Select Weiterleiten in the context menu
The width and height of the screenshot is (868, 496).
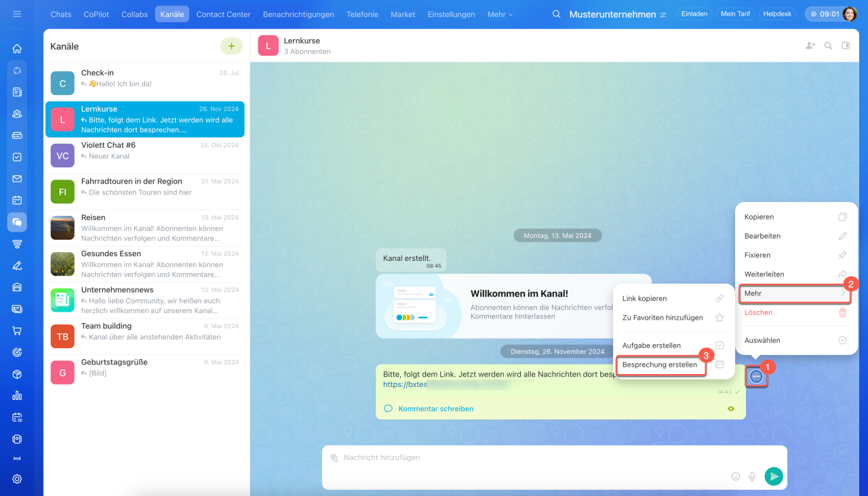pos(796,274)
